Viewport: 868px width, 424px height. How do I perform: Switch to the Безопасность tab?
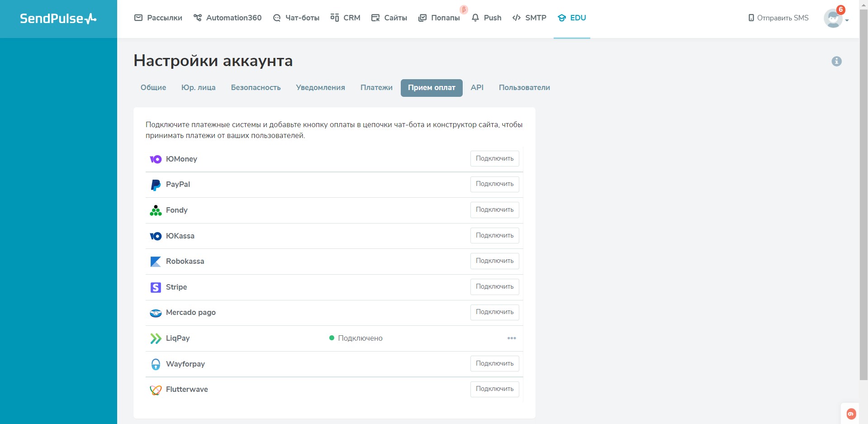point(256,88)
